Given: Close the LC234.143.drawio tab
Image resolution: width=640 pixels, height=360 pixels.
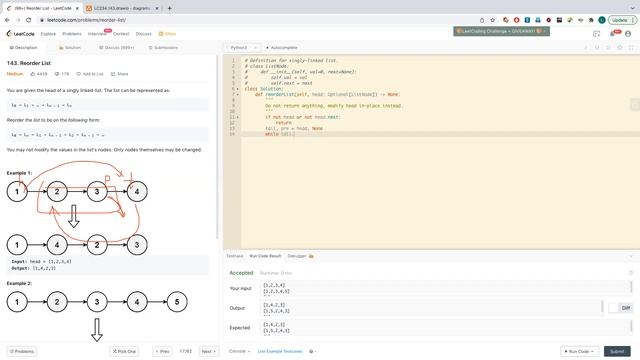Looking at the screenshot, I should [157, 8].
